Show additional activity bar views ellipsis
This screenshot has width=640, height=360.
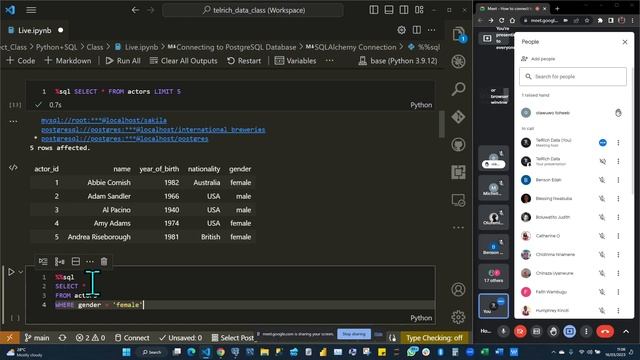coord(458,227)
